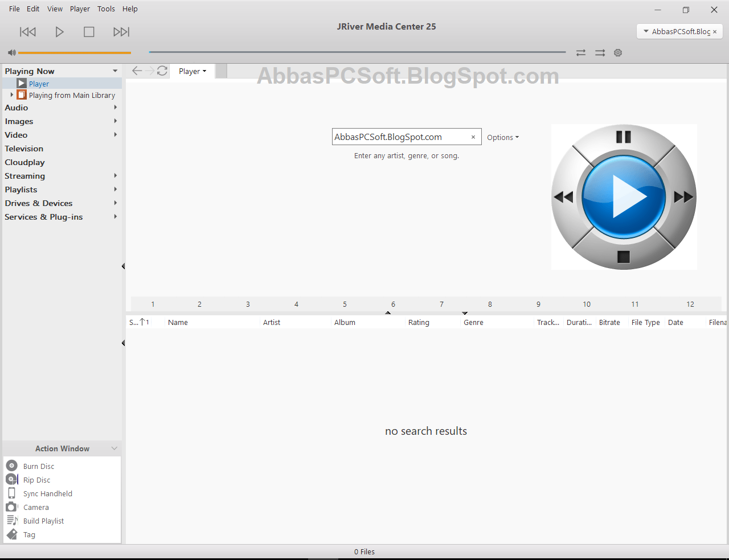The image size is (729, 560).
Task: Expand the Playlists section
Action: pos(116,190)
